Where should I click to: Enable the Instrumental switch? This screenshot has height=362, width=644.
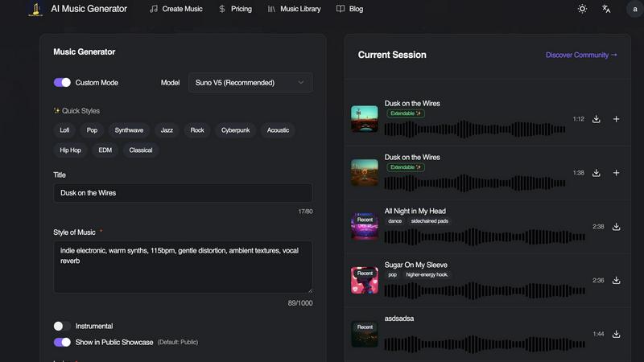click(x=62, y=326)
